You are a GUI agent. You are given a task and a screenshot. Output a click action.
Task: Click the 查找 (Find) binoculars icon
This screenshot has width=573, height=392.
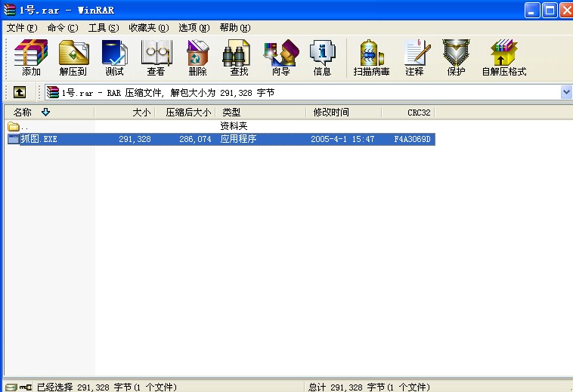(x=239, y=57)
